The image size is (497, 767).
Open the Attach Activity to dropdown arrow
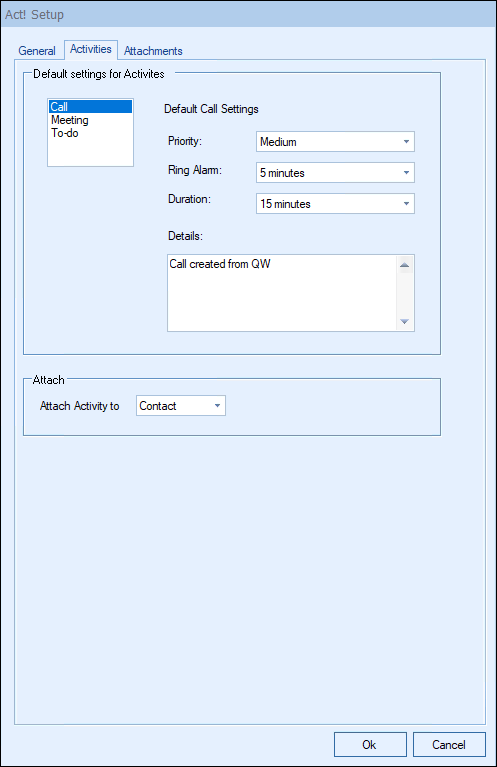217,406
